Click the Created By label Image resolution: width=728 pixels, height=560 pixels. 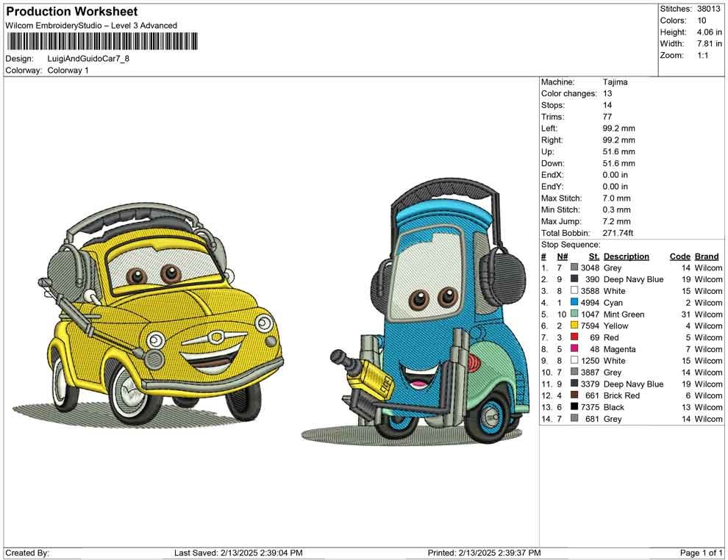coord(27,553)
